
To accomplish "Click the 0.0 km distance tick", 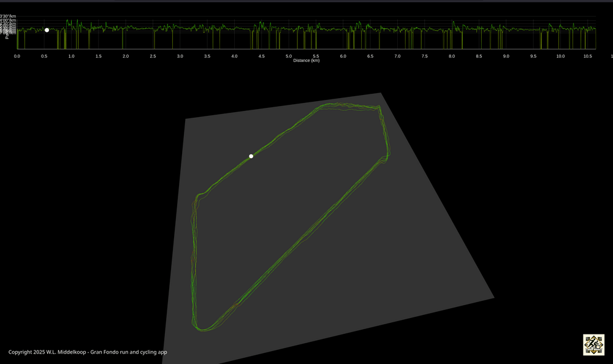I will 17,55.
